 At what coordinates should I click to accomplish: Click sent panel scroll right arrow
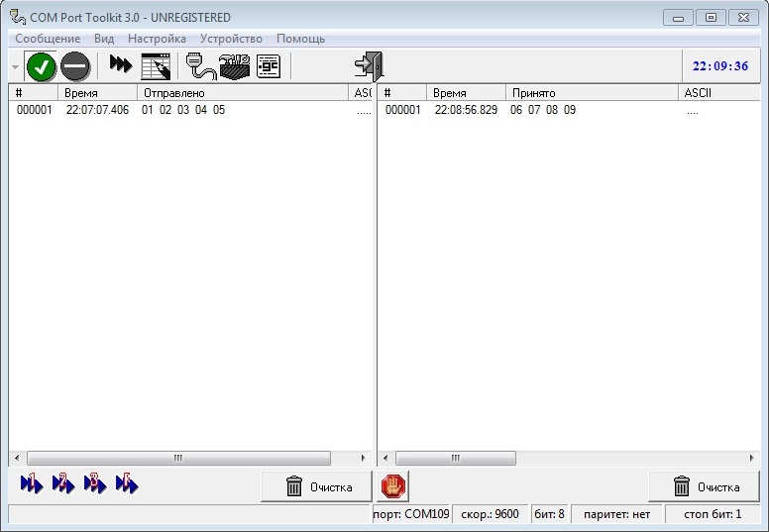coord(363,458)
